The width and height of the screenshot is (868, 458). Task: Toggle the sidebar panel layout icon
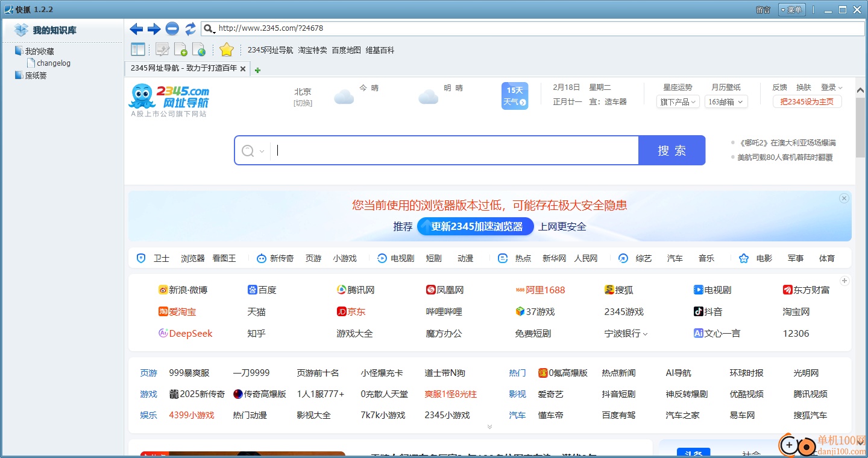(138, 49)
